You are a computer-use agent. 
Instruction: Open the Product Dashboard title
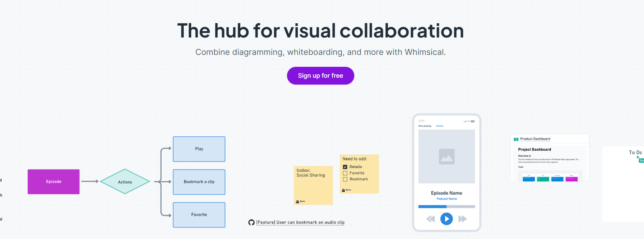pos(535,139)
